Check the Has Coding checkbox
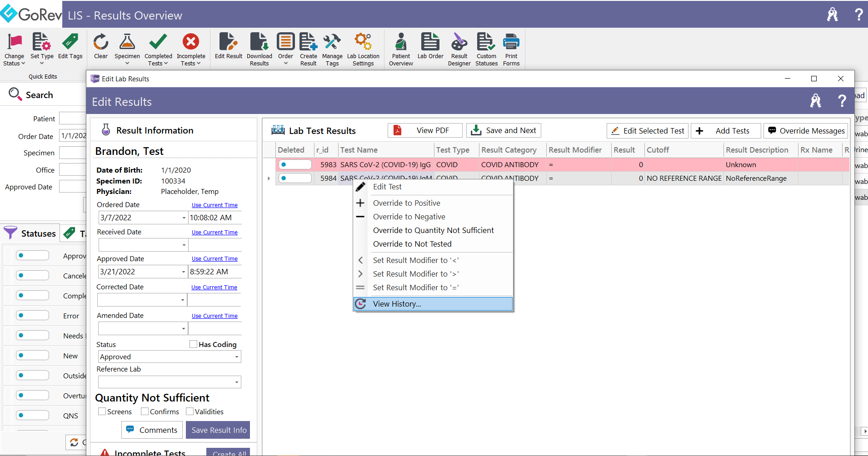868x456 pixels. tap(194, 344)
